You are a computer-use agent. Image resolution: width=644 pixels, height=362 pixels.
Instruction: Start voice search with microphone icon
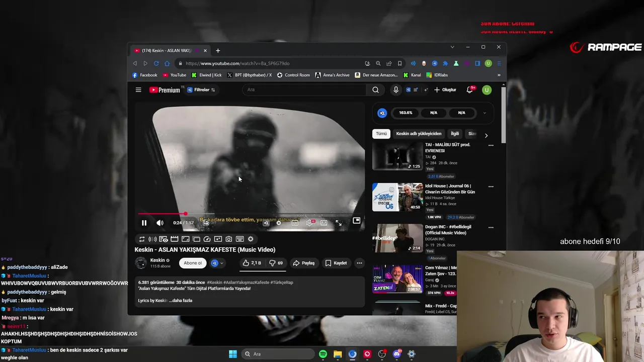(x=396, y=90)
